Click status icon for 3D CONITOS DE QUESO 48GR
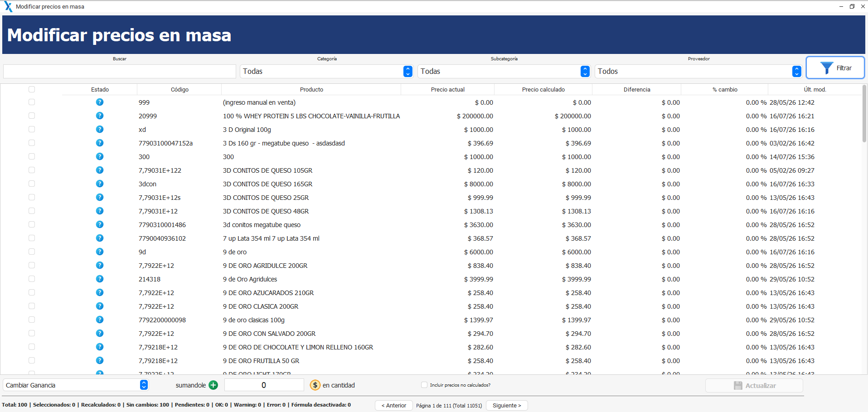868x412 pixels. coord(100,211)
